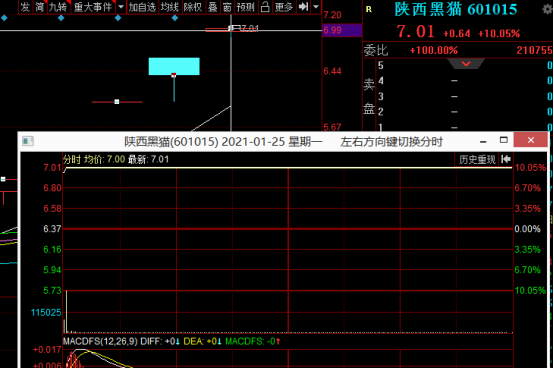Click the lock icon in the toolbar
The width and height of the screenshot is (554, 369).
[265, 7]
